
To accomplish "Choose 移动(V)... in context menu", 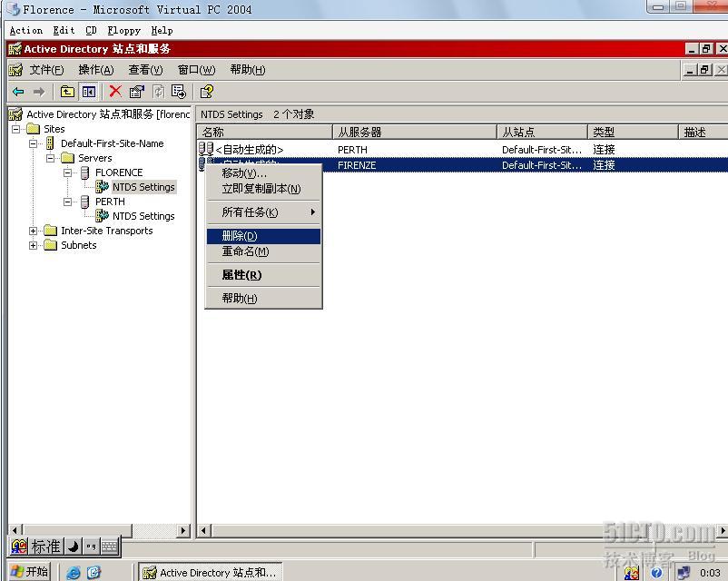I will pyautogui.click(x=264, y=173).
